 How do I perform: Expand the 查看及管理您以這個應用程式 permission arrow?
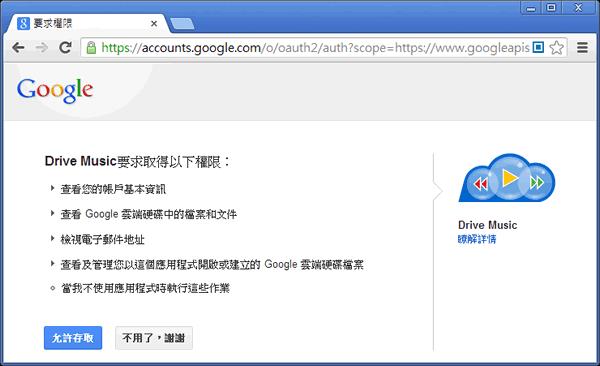52,263
